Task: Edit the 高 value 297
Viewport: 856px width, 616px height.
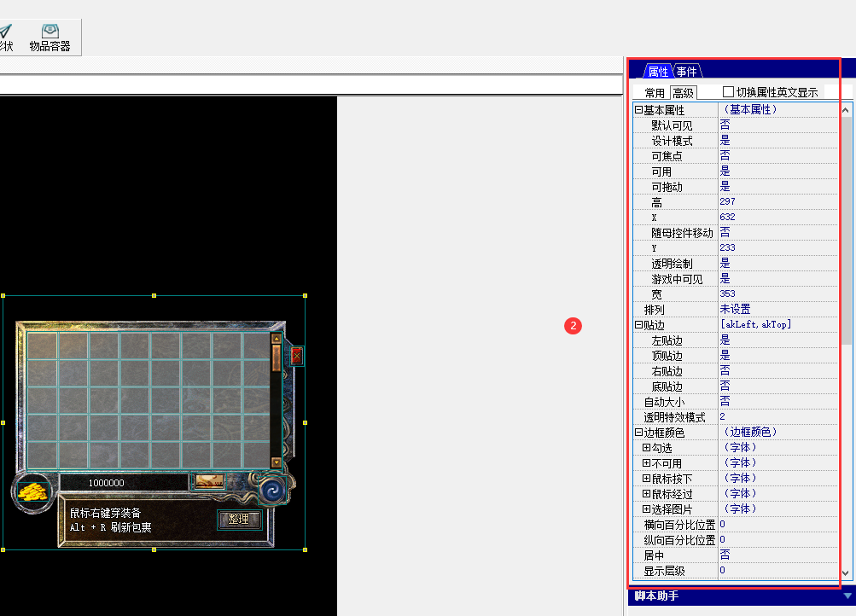Action: [x=727, y=202]
